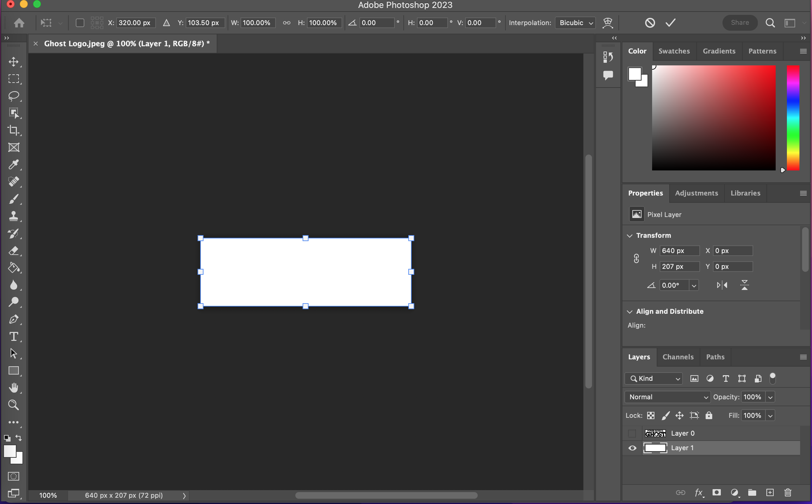
Task: Delete Layer 1 using the trash icon
Action: [787, 492]
